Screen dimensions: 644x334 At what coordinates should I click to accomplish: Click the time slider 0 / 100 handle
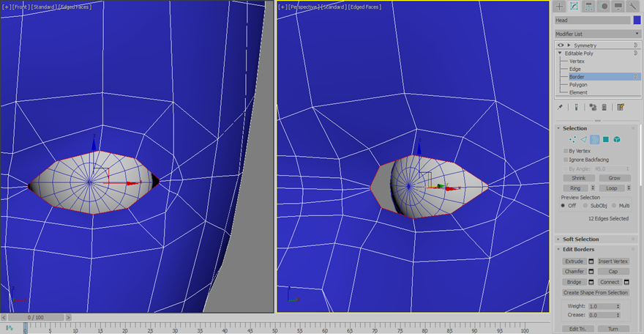(36, 318)
